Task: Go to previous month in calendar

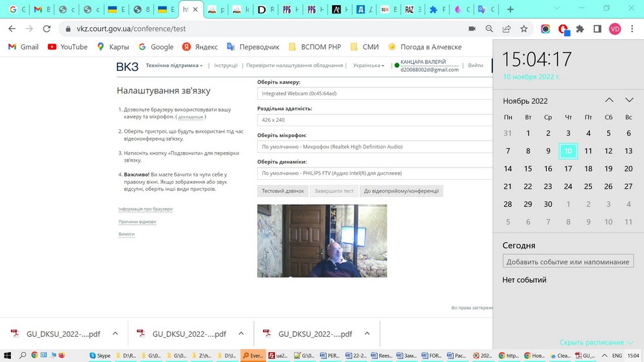Action: 609,100
